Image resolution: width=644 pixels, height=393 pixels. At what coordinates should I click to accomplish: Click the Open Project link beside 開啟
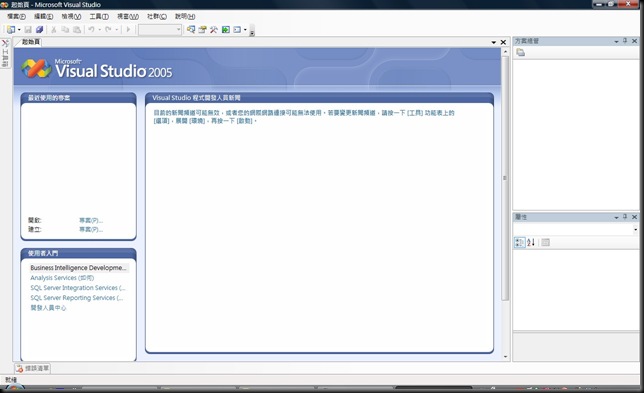click(91, 221)
